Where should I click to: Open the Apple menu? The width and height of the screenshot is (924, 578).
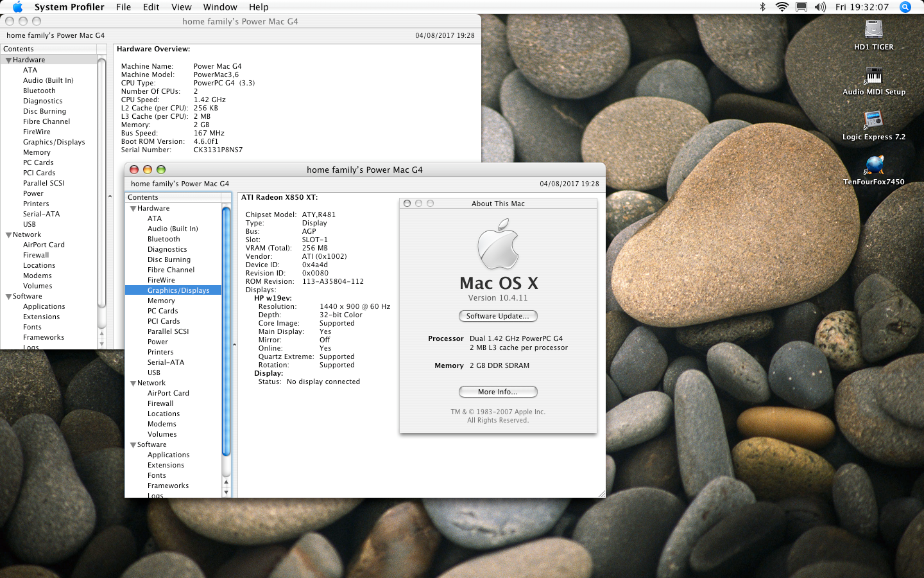pyautogui.click(x=17, y=7)
